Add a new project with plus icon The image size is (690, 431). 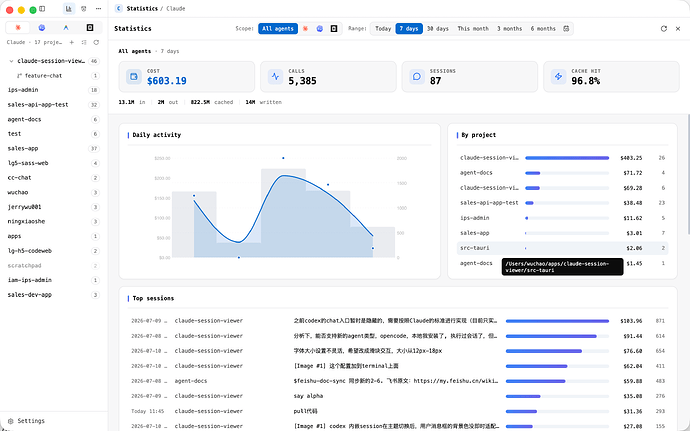(x=72, y=42)
